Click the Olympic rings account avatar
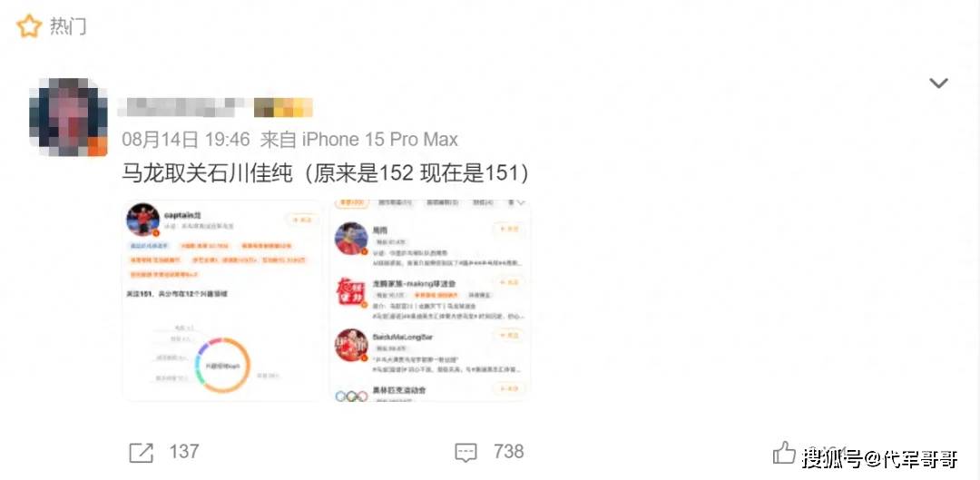Image resolution: width=980 pixels, height=480 pixels. [x=351, y=396]
